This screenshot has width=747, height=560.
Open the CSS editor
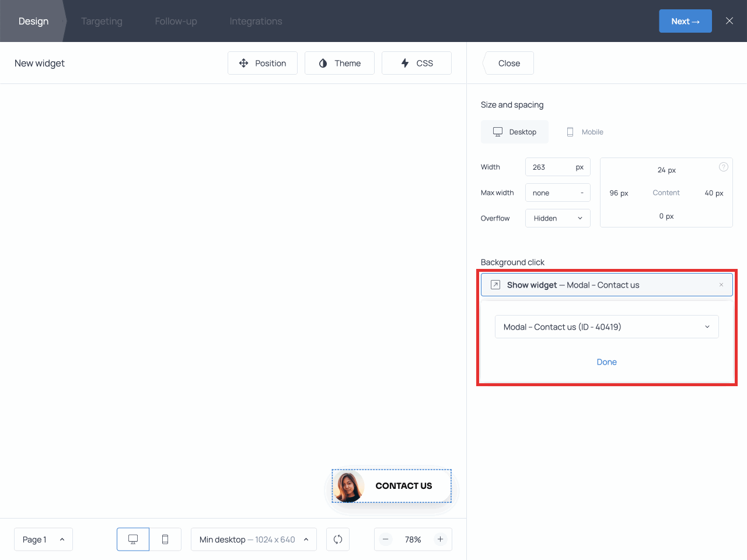pos(417,63)
